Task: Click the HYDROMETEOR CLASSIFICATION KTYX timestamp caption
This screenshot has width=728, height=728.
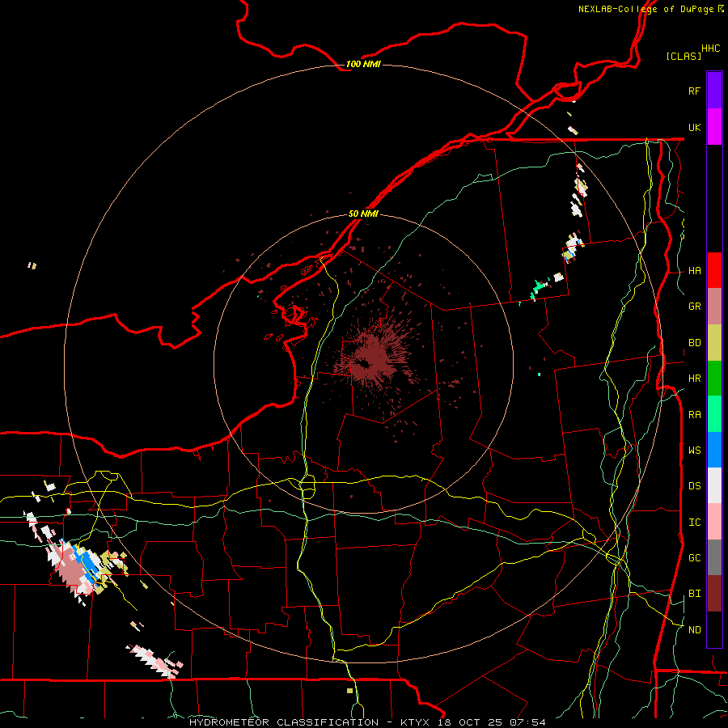Action: pos(367,722)
